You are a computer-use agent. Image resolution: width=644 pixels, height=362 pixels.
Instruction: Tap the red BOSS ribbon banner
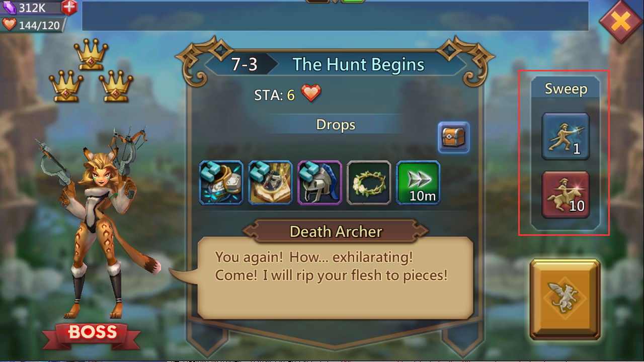coord(92,334)
